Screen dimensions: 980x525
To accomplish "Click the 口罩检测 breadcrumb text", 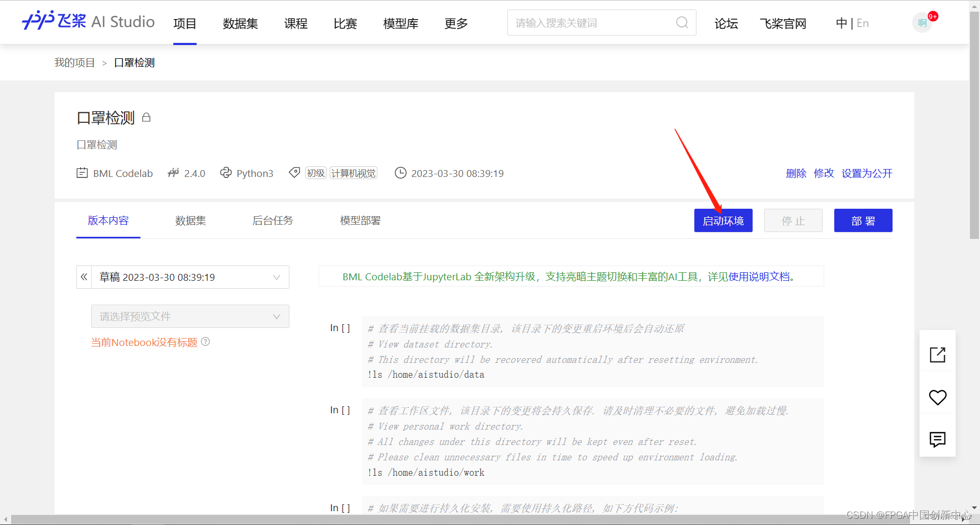I will point(134,63).
